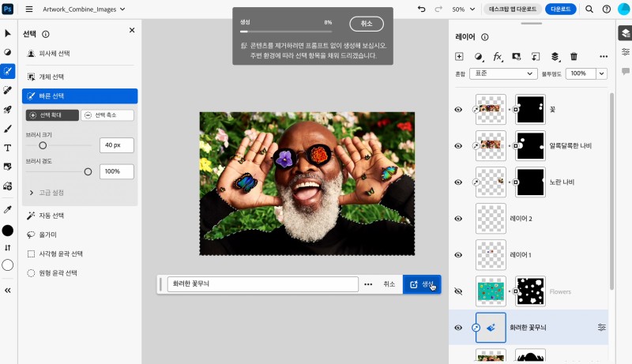Hide the 레이어 2 layer
The image size is (632, 364).
click(458, 219)
